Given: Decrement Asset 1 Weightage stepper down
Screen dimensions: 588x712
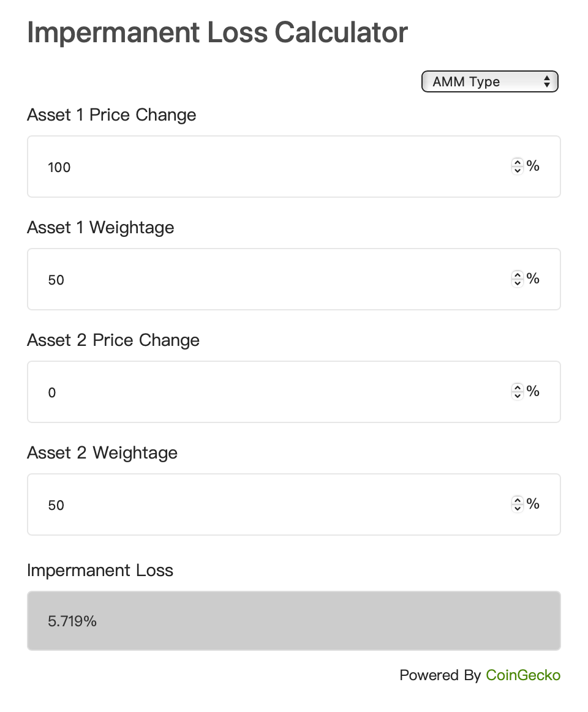Looking at the screenshot, I should [x=517, y=283].
